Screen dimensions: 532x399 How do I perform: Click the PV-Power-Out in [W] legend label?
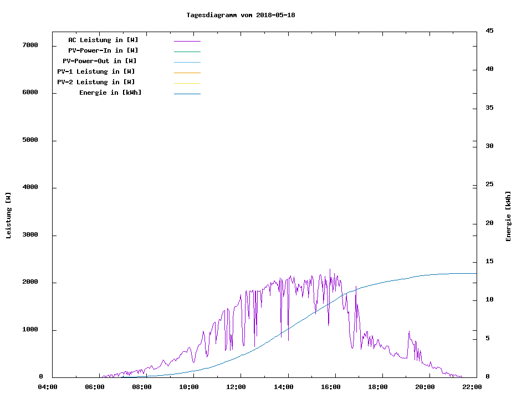click(x=99, y=61)
